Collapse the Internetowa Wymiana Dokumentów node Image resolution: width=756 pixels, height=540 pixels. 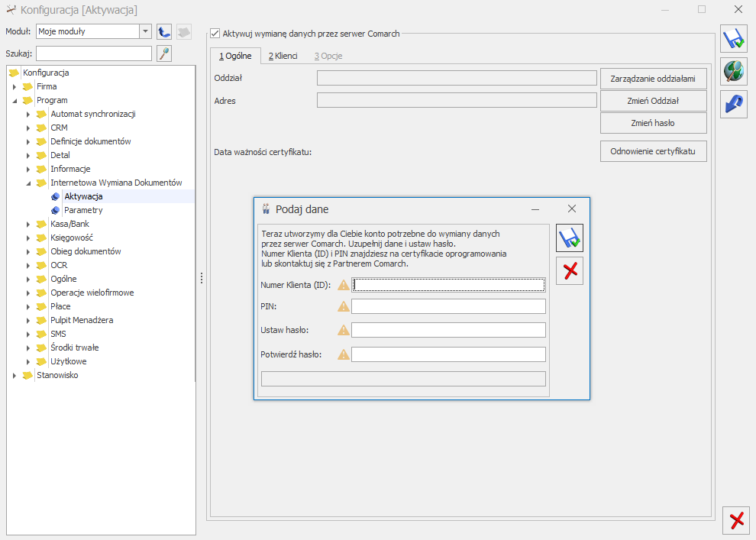point(28,183)
